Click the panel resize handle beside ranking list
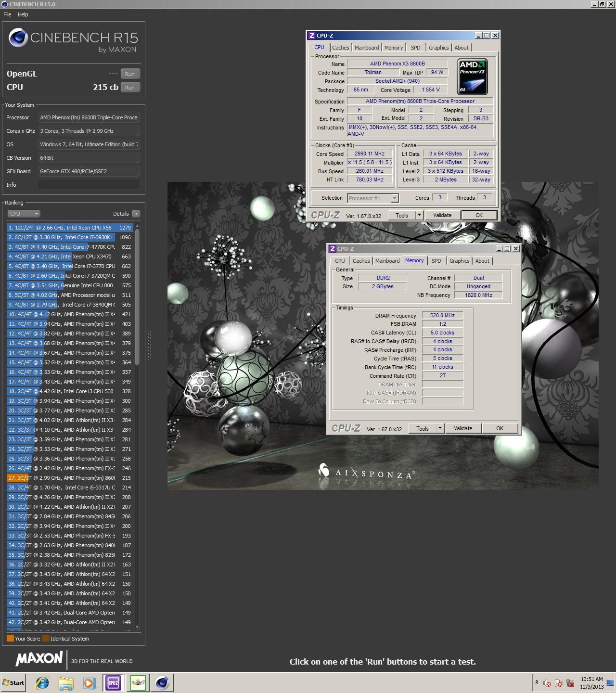The width and height of the screenshot is (616, 693). 149,345
